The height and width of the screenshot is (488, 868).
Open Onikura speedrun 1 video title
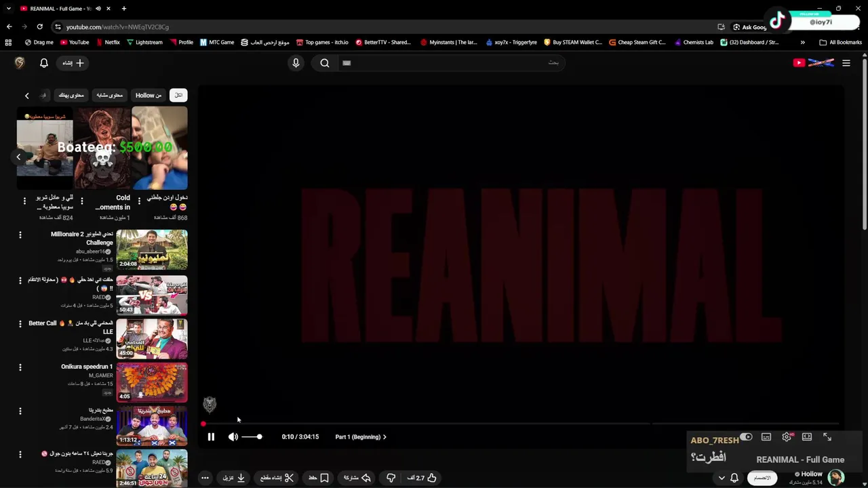point(87,367)
